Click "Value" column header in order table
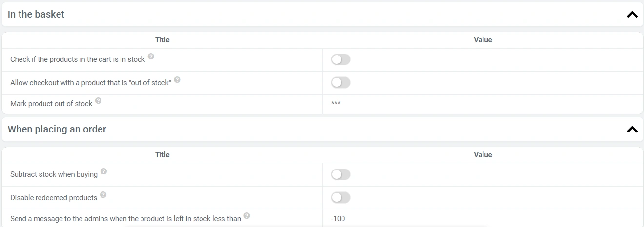644x227 pixels. [483, 155]
